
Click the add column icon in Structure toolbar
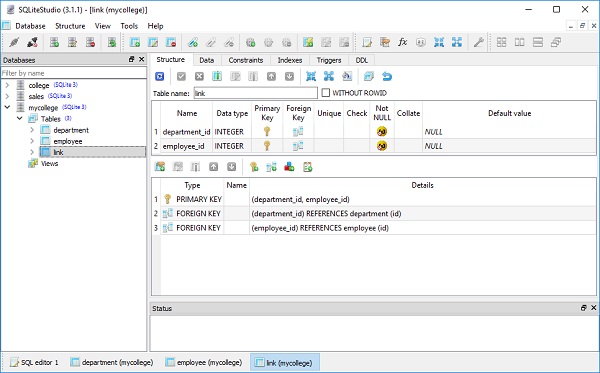pyautogui.click(x=217, y=77)
